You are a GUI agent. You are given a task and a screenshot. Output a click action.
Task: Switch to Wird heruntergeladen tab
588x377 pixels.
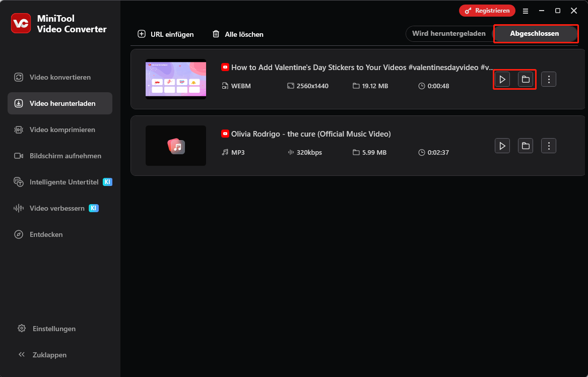click(449, 34)
